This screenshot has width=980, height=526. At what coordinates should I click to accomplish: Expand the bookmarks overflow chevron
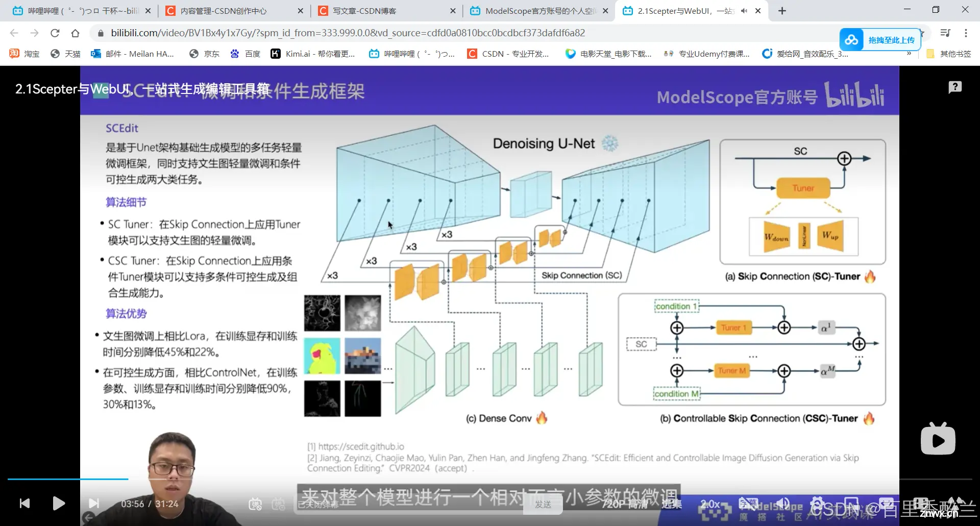point(909,54)
